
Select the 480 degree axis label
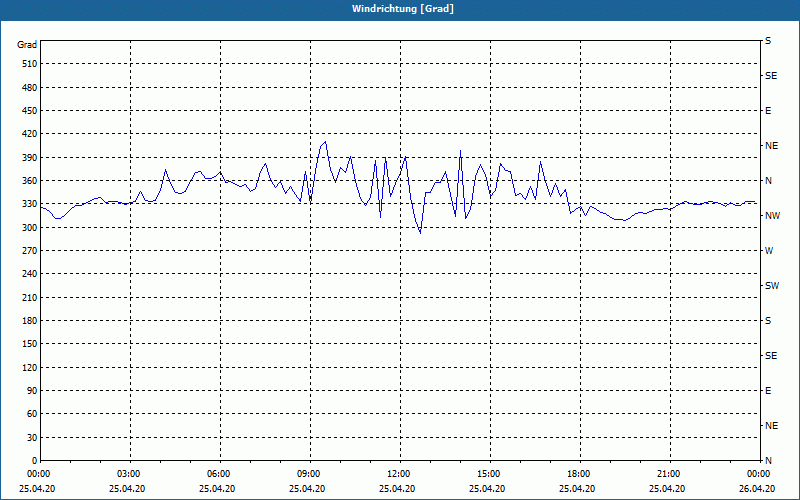click(x=30, y=88)
